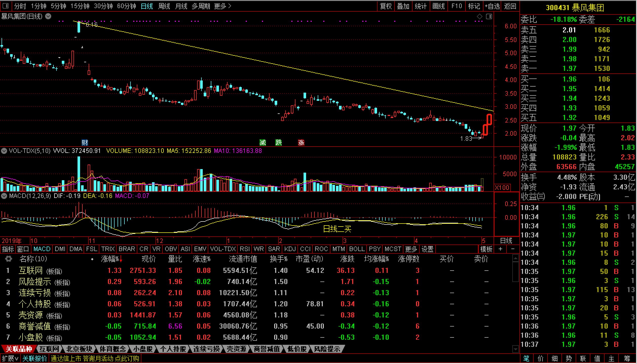Click the red 涨 event marker
The image size is (637, 364).
tap(301, 142)
